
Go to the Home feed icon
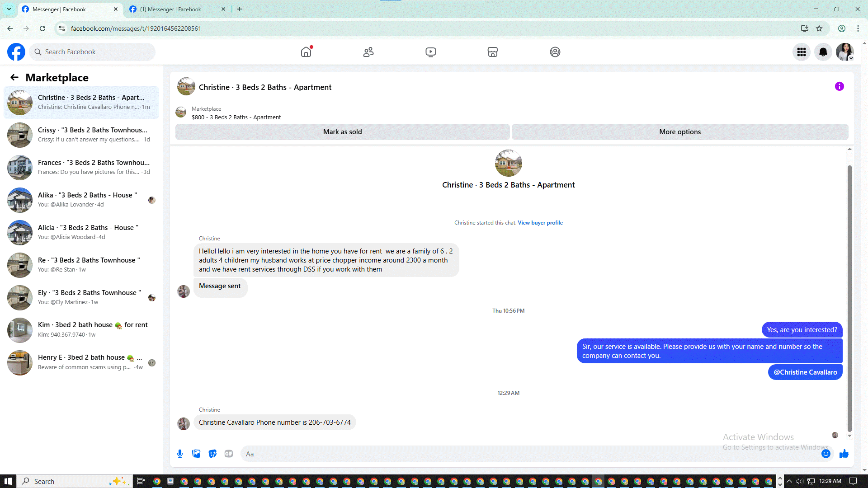pyautogui.click(x=306, y=52)
